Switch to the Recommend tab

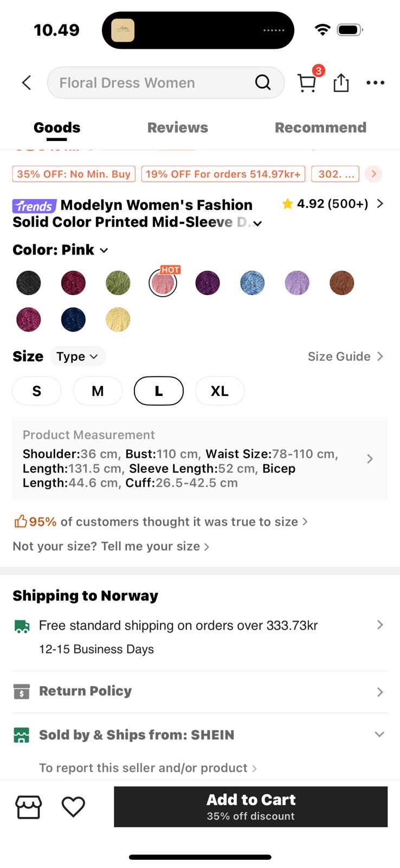tap(320, 127)
